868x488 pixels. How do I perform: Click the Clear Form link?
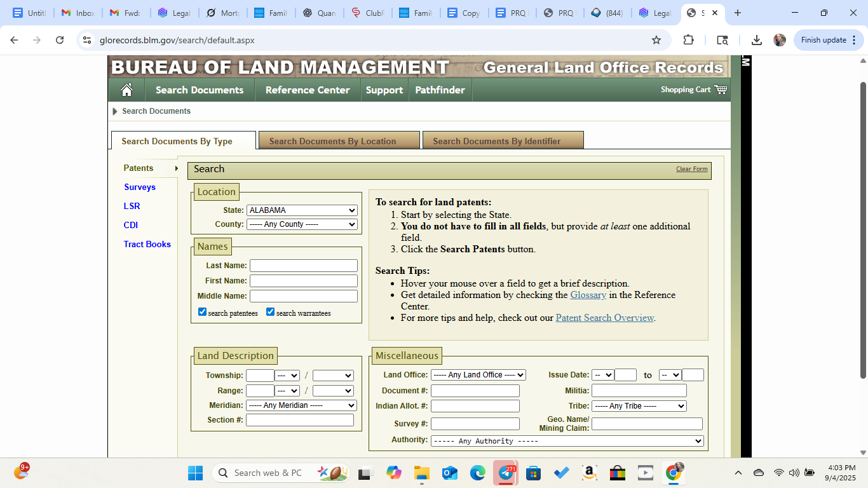[x=691, y=169]
